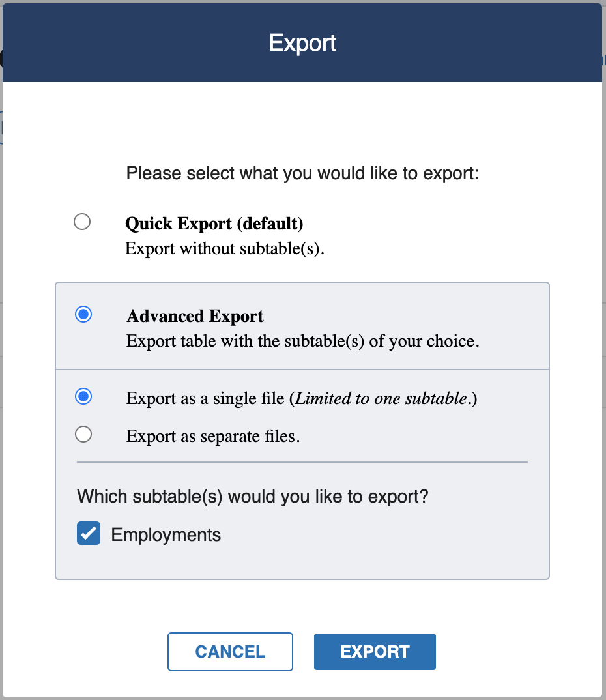Click the "Advanced Export" bold label
606x700 pixels.
click(x=195, y=316)
